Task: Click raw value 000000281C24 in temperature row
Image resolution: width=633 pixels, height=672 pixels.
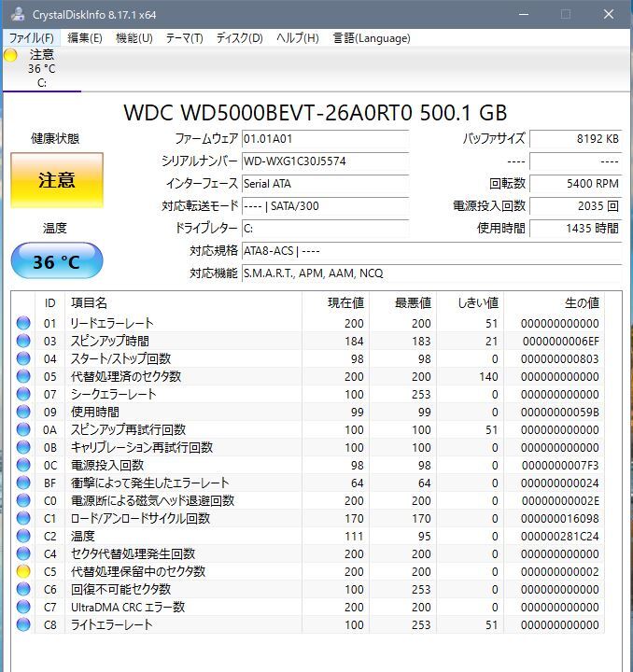Action: (560, 536)
